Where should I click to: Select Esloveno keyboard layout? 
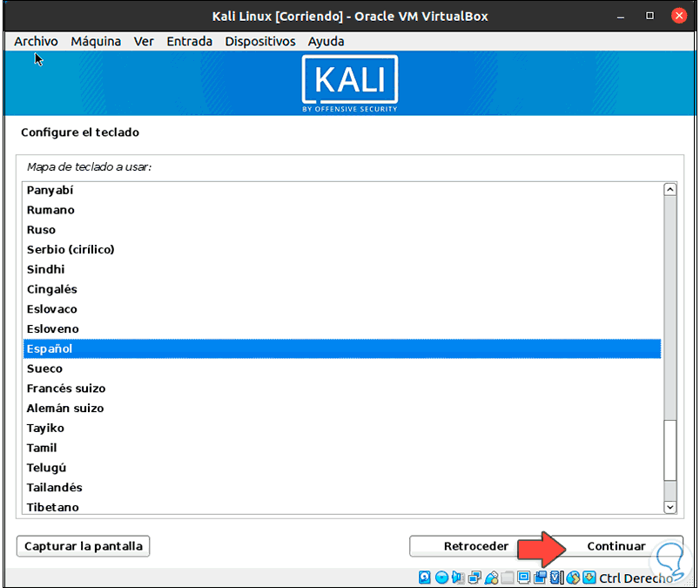coord(342,329)
